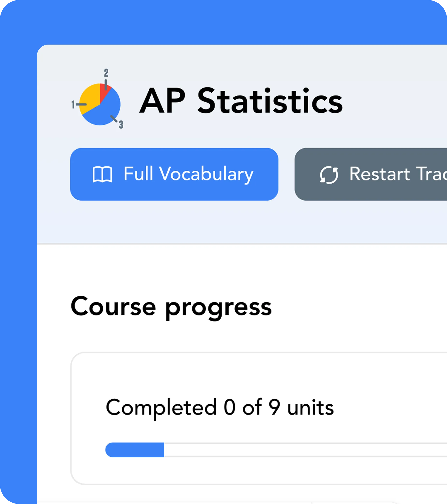Click the number 2 label above the pie chart
The height and width of the screenshot is (504, 447).
106,73
